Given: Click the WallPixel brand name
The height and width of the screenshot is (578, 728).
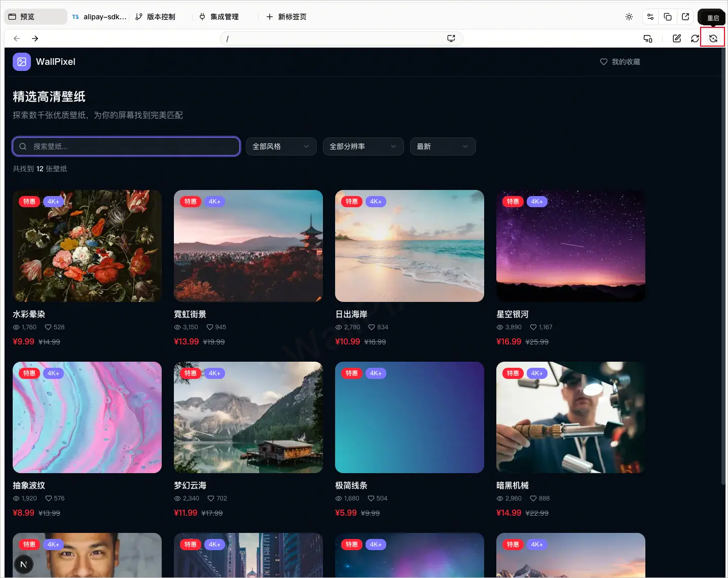Looking at the screenshot, I should coord(56,62).
